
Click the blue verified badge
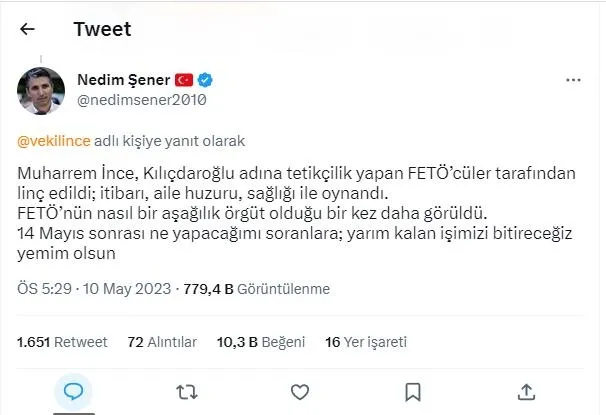204,79
